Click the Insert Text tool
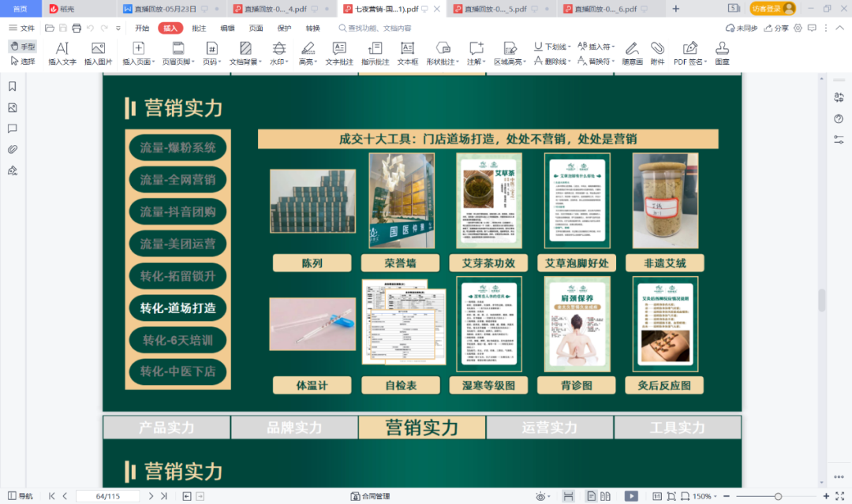Screen dimensions: 852x504 62,54
